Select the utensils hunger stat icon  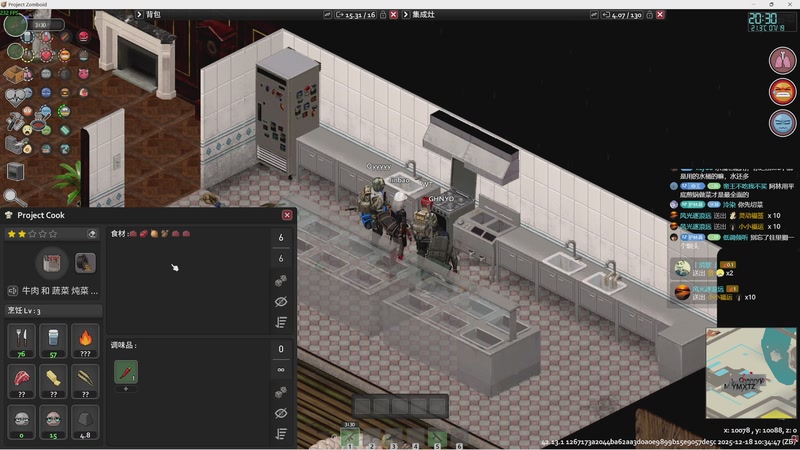[x=21, y=340]
